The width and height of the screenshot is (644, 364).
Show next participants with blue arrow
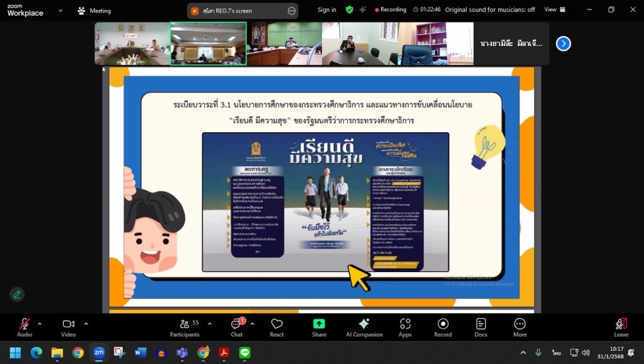563,43
